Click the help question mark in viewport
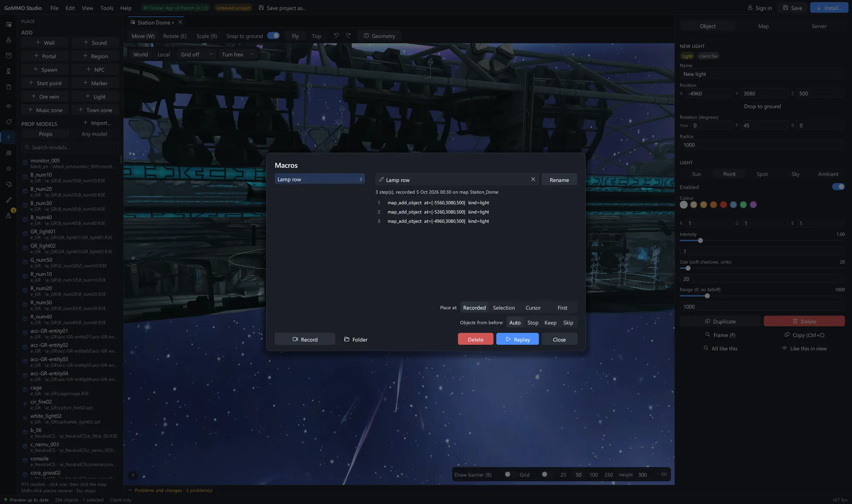852x504 pixels. click(133, 475)
